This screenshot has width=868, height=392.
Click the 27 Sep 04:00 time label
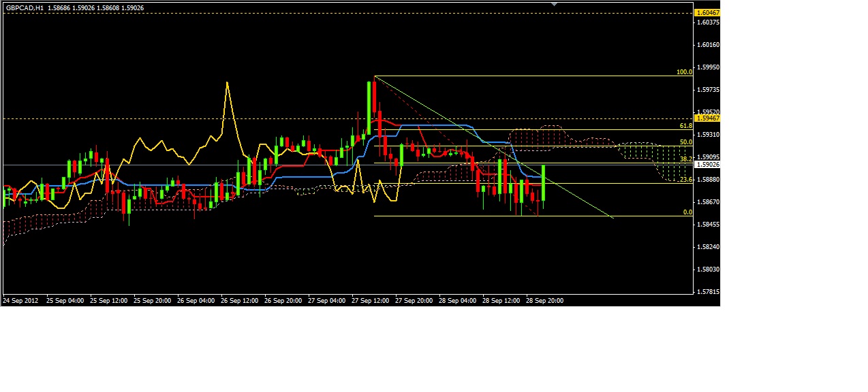point(327,300)
